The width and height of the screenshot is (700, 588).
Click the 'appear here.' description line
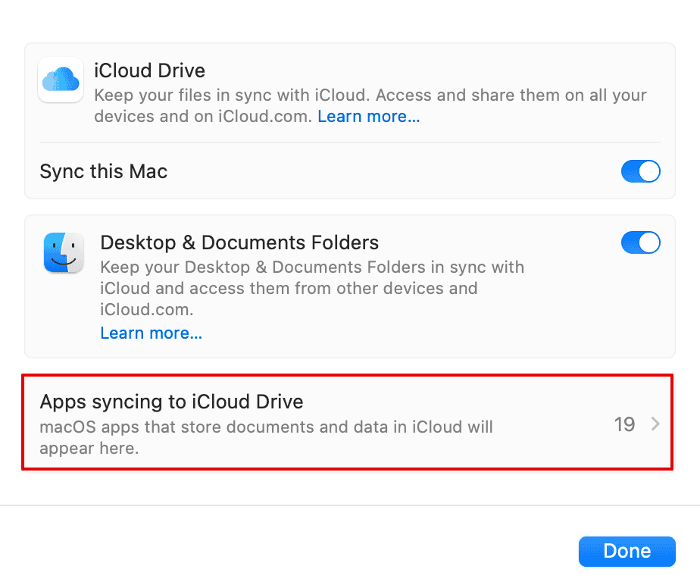pos(89,448)
